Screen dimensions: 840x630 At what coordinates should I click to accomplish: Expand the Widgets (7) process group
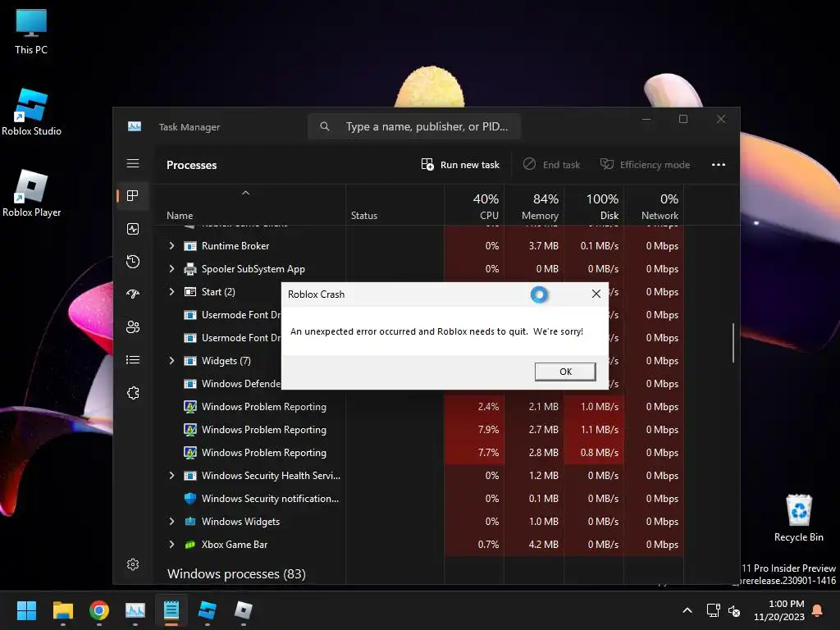(x=171, y=361)
